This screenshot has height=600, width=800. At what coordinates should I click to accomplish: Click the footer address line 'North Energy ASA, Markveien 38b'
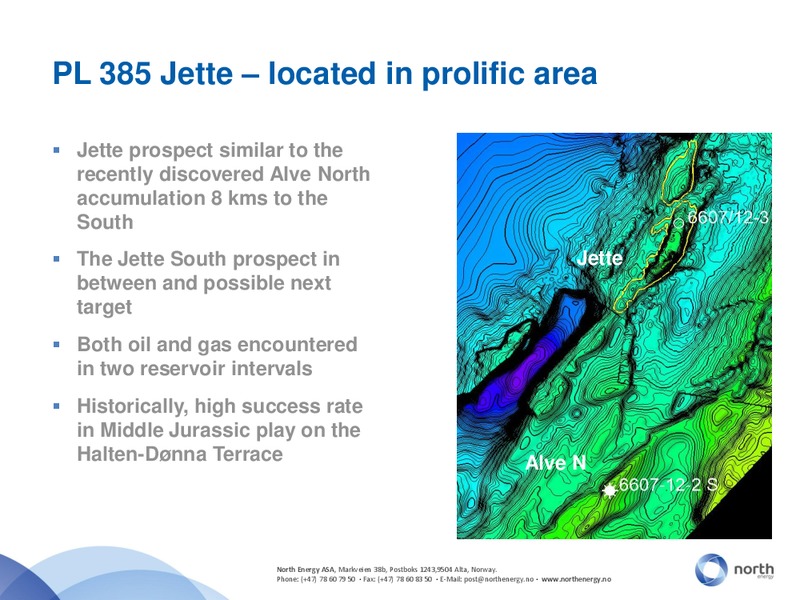[331, 569]
